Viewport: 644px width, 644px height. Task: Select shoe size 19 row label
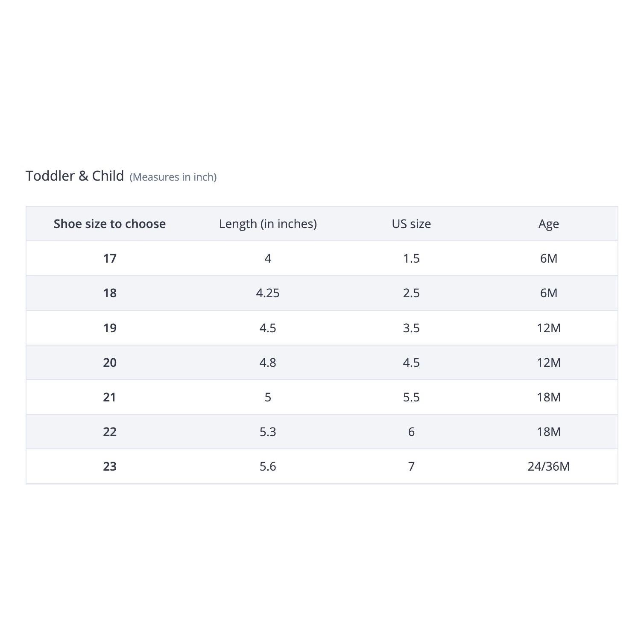coord(110,328)
